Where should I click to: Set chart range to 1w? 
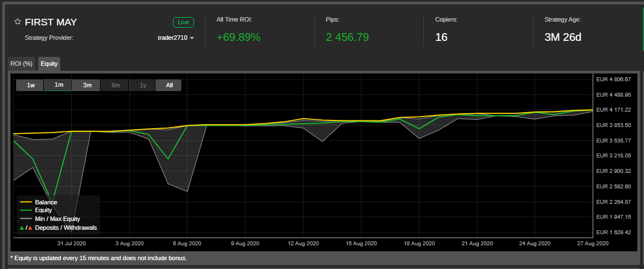[x=31, y=86]
